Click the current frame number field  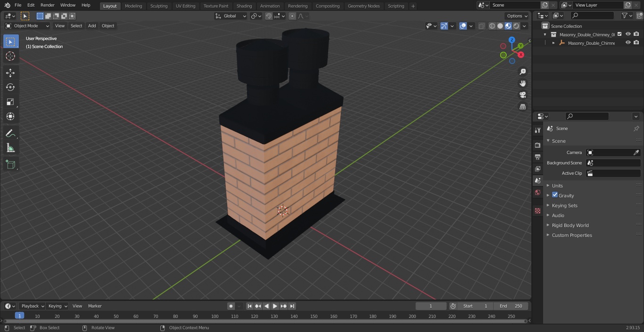[431, 306]
